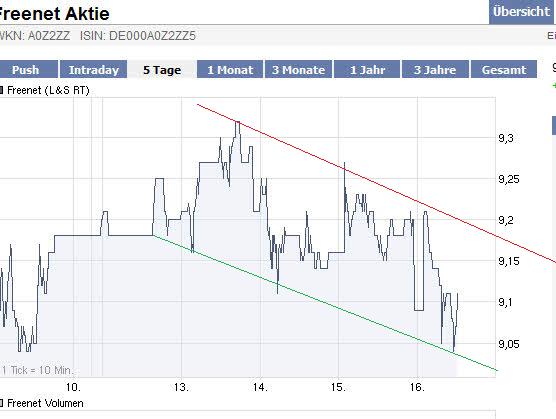Open the Übersicht tab

pos(521,12)
